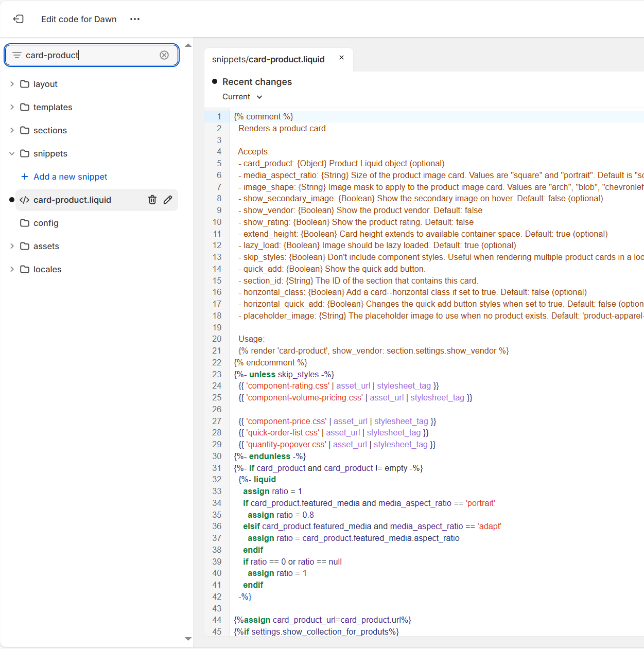Open the Current version dropdown
Image resolution: width=644 pixels, height=649 pixels.
pyautogui.click(x=242, y=97)
